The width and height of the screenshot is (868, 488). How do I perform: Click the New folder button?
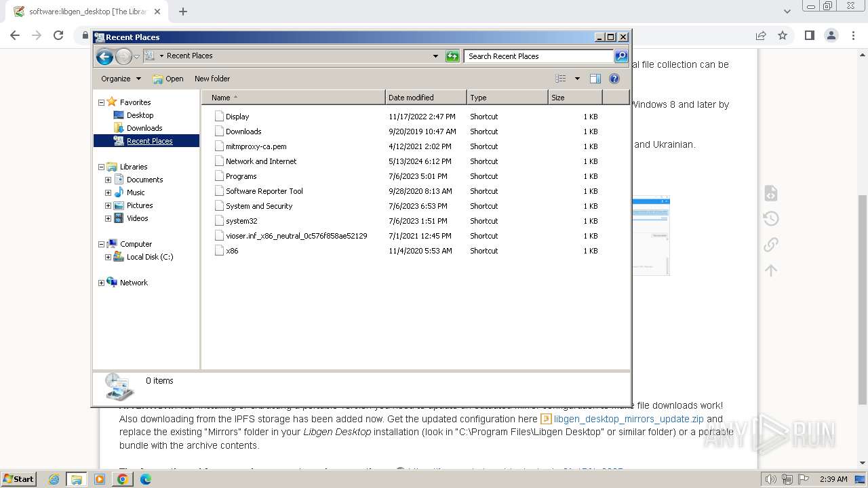[x=212, y=79]
